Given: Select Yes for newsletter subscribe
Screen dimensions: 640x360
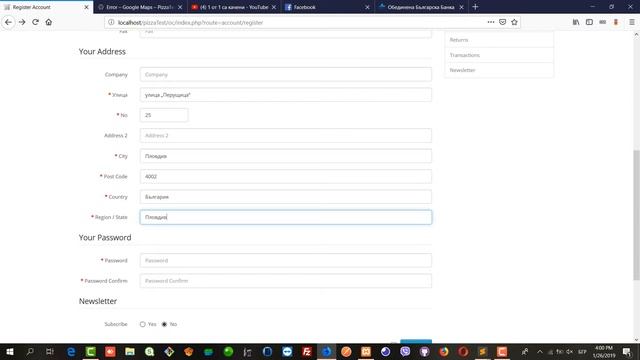Looking at the screenshot, I should [142, 324].
